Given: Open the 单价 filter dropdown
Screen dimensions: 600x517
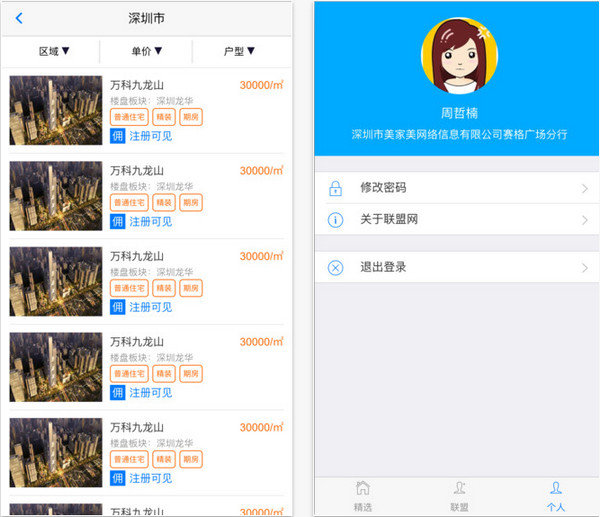Looking at the screenshot, I should pos(146,51).
